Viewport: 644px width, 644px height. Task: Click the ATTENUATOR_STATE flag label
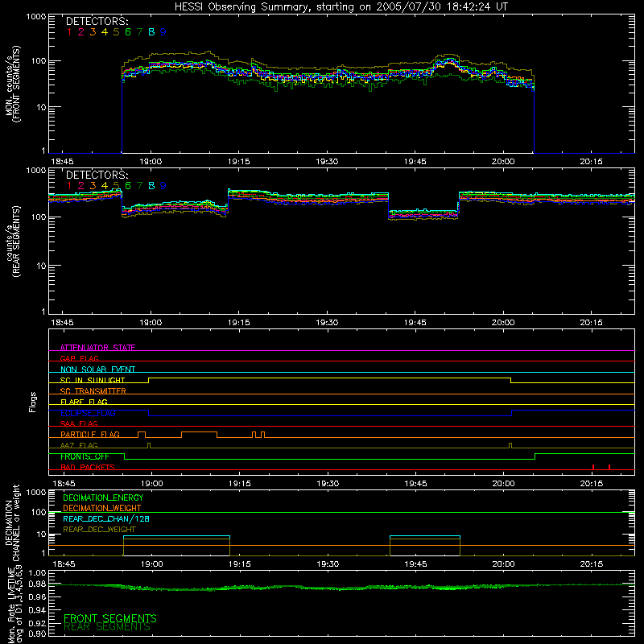[x=97, y=348]
